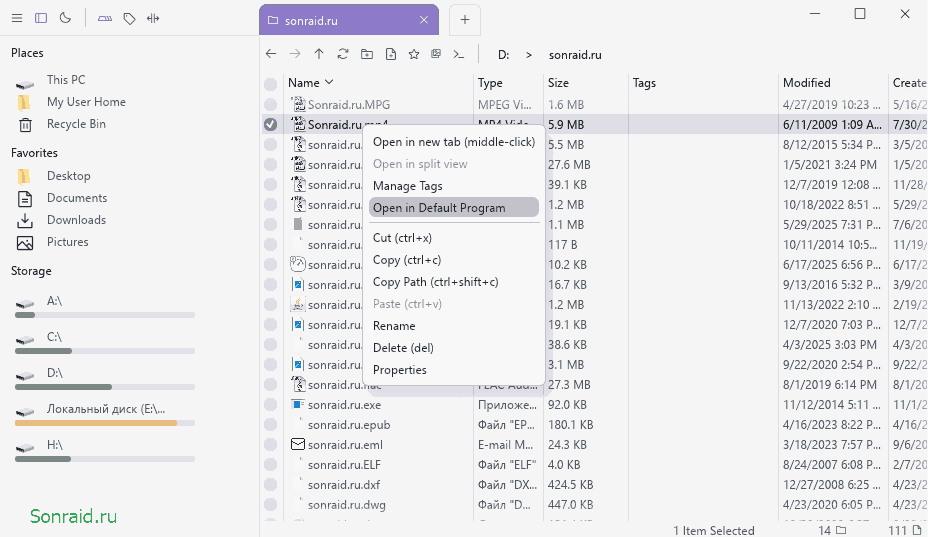The height and width of the screenshot is (537, 928).
Task: Sort by Type column header
Action: click(490, 83)
